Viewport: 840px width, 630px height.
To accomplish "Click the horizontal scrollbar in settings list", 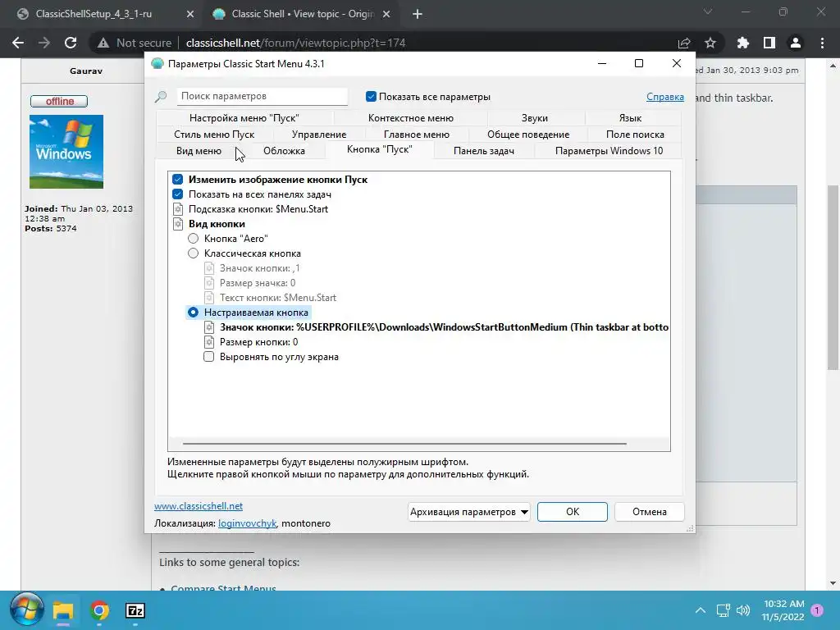I will [x=404, y=444].
